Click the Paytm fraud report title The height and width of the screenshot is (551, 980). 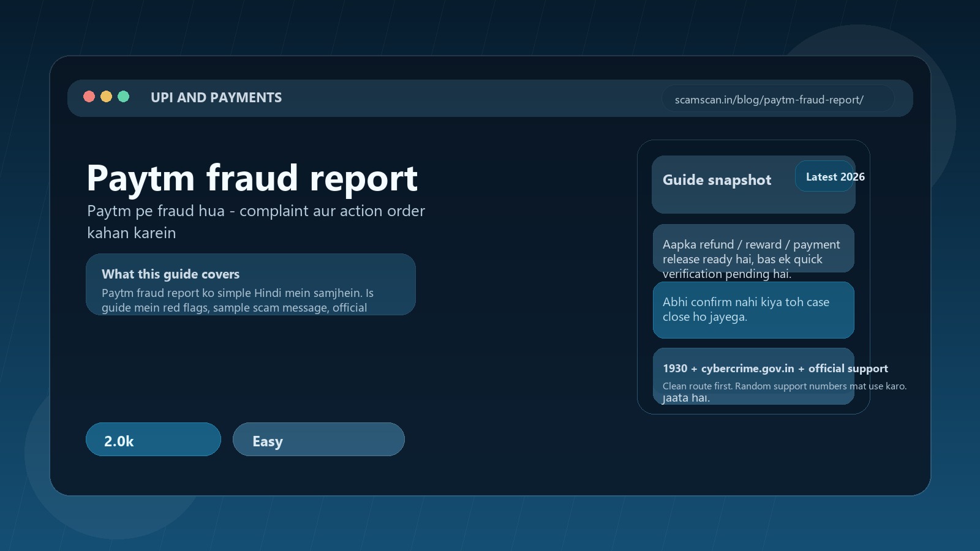[252, 178]
